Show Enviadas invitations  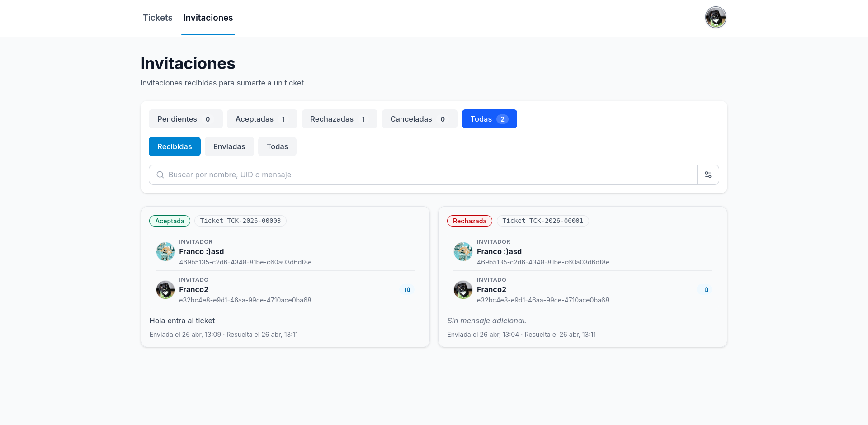229,146
